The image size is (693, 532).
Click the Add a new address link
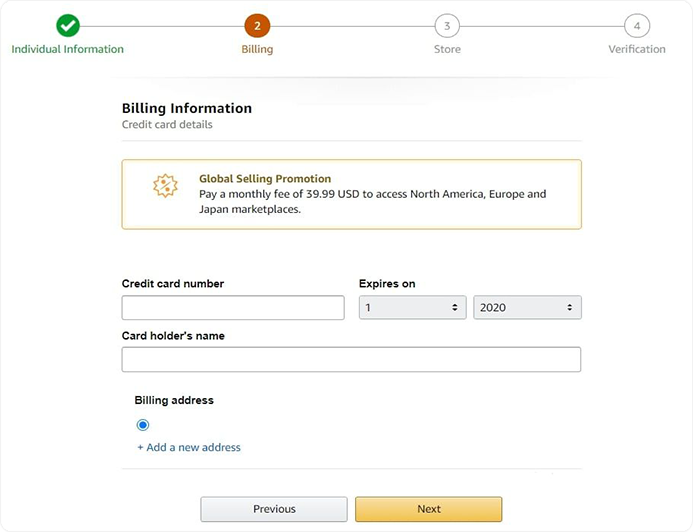[189, 447]
